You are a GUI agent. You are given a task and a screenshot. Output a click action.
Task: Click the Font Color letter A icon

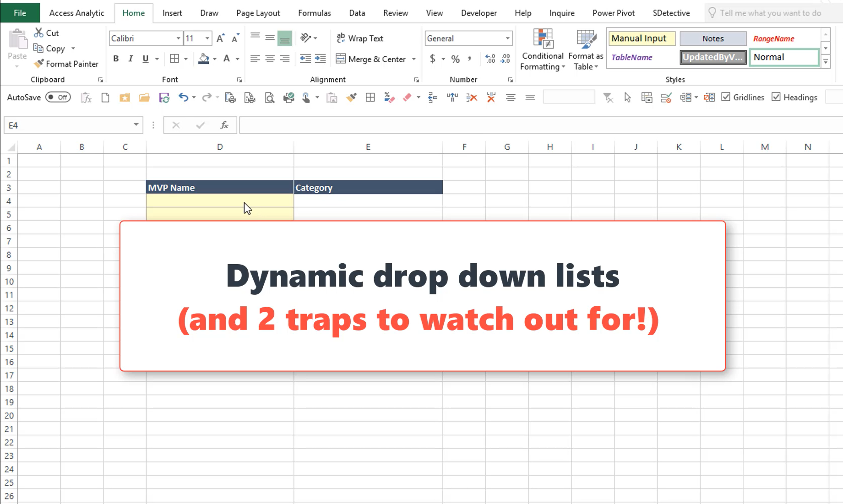(x=227, y=59)
